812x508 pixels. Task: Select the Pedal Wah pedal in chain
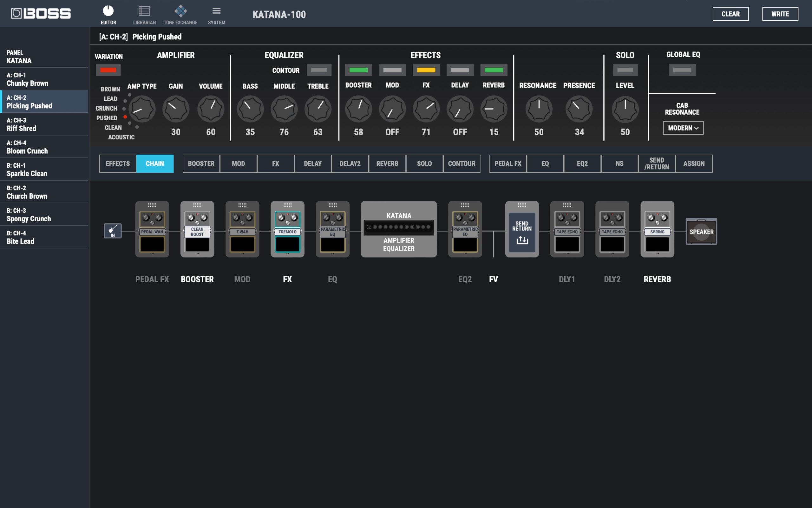click(152, 229)
